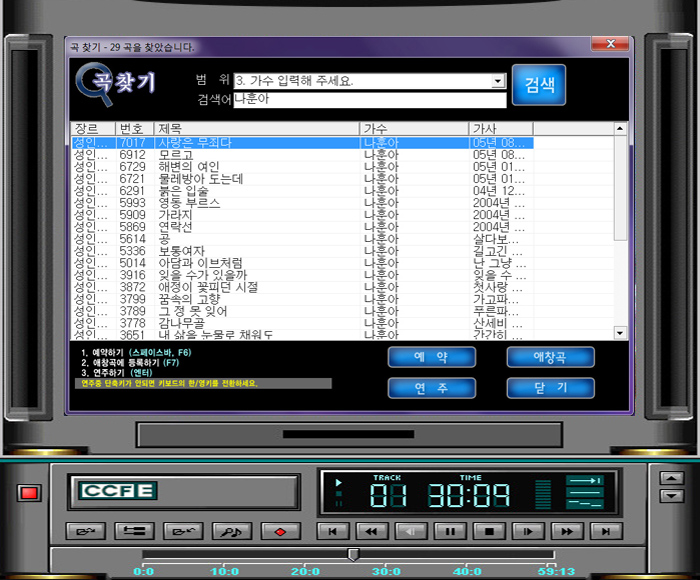Click the song list vertical scrollbar thumb

620,188
